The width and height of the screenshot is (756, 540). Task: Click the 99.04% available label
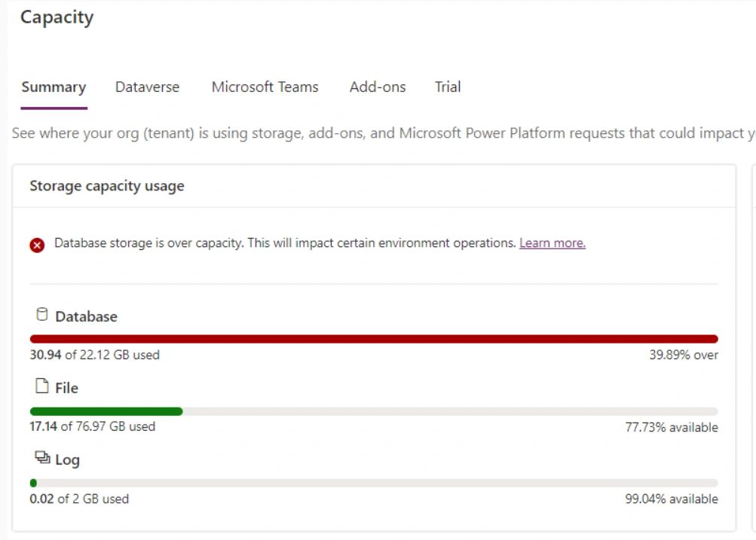pos(671,499)
